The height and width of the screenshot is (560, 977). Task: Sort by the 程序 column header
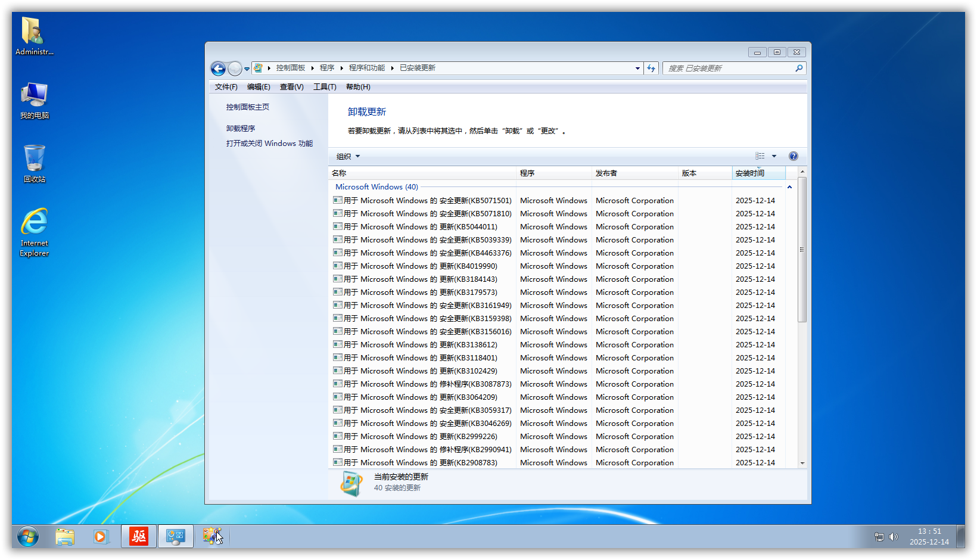tap(554, 173)
